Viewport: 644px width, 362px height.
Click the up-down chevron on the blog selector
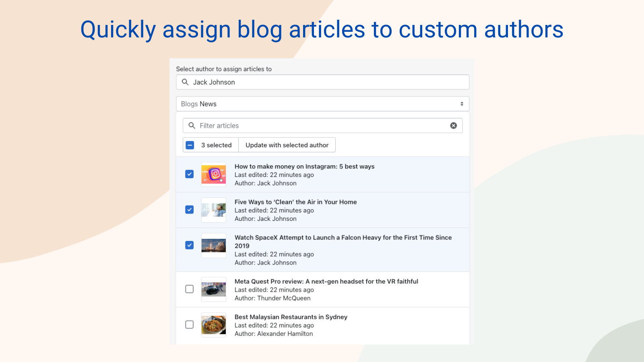pyautogui.click(x=462, y=104)
